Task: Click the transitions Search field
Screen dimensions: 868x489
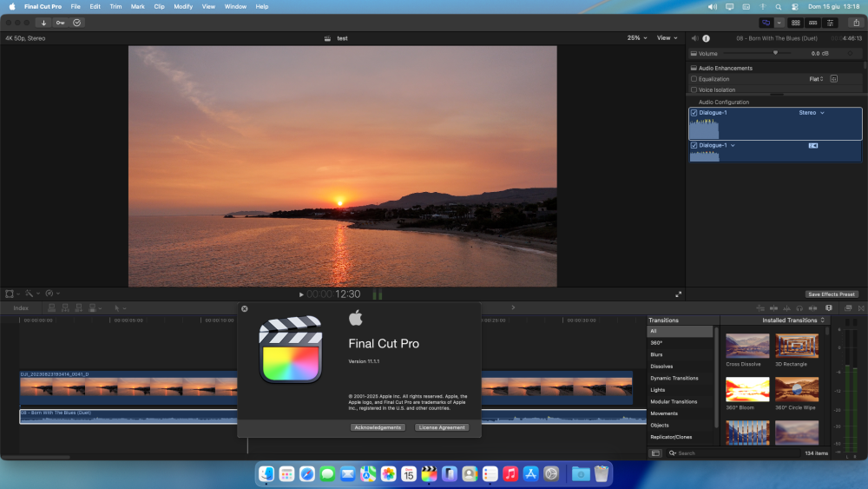Action: pos(733,453)
